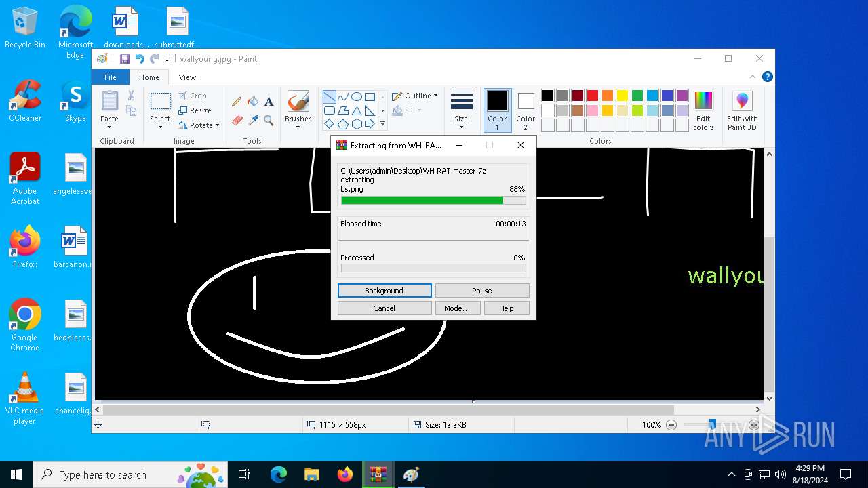This screenshot has height=488, width=868.
Task: Cancel the extraction
Action: click(384, 308)
